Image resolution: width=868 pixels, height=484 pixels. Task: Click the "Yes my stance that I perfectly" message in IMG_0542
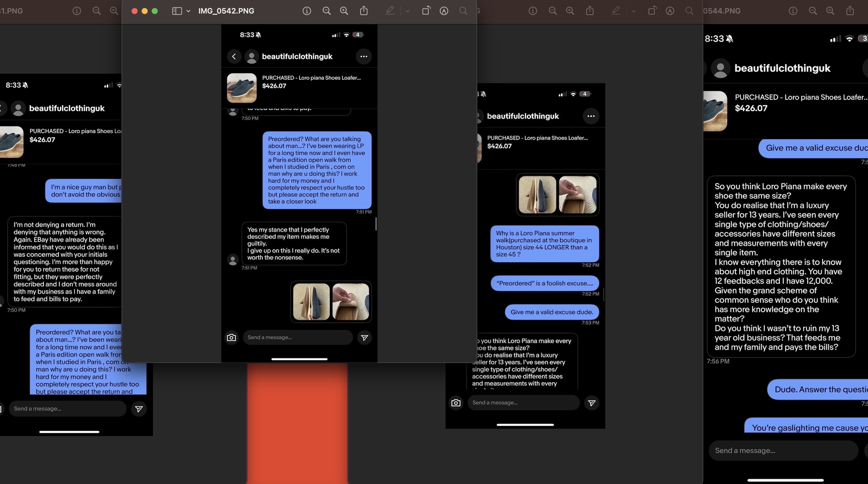pyautogui.click(x=294, y=244)
